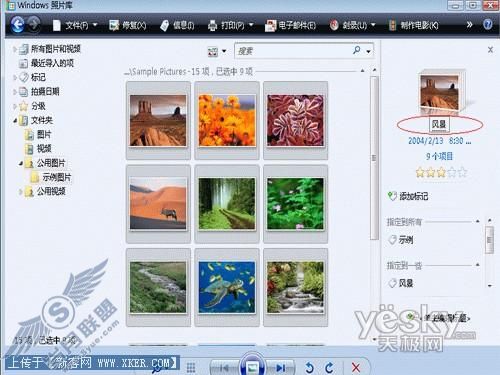This screenshot has height=375, width=500.
Task: Expand the 标记 (Tags) tree node
Action: pos(14,78)
